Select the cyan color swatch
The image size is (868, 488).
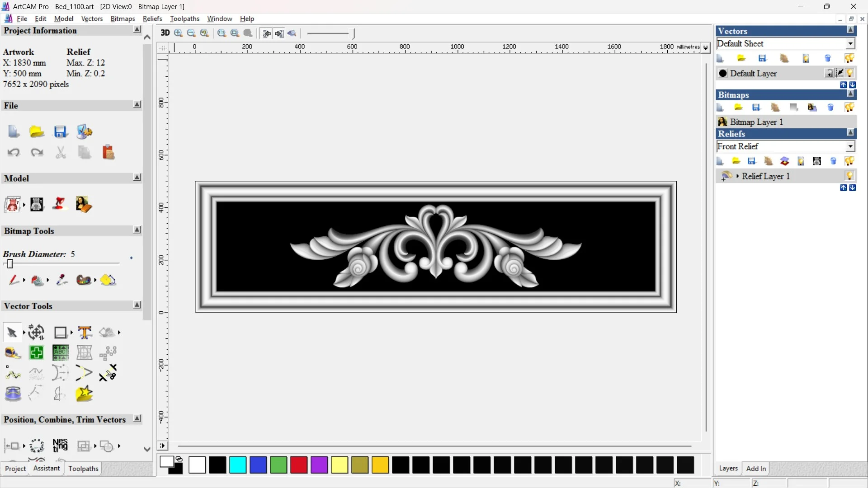tap(238, 465)
